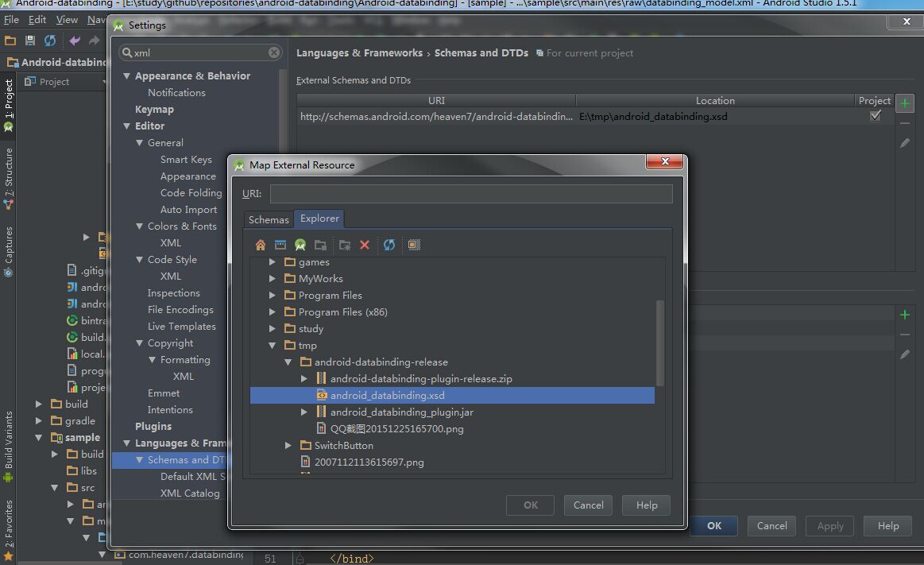Click the Desktop directory icon in Explorer toolbar

[x=280, y=245]
